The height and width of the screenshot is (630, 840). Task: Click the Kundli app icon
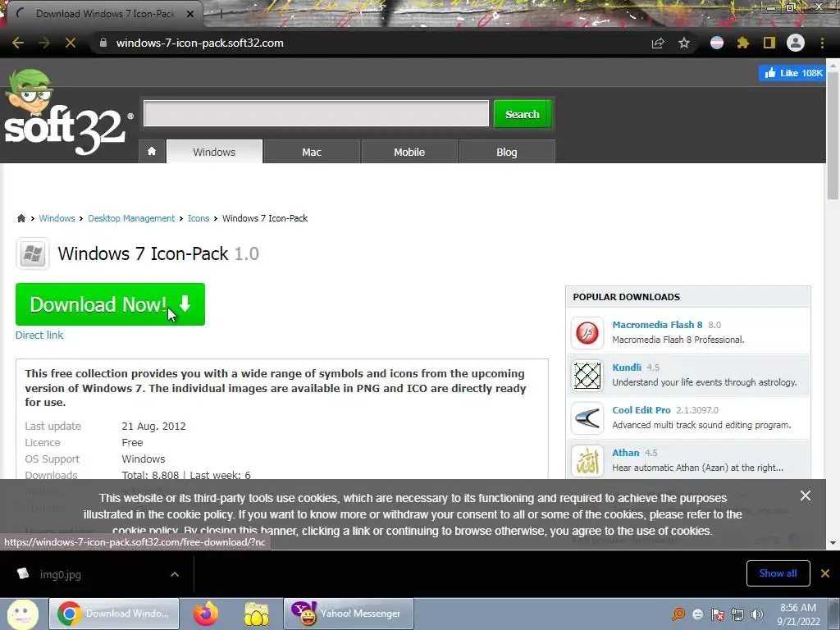point(587,375)
